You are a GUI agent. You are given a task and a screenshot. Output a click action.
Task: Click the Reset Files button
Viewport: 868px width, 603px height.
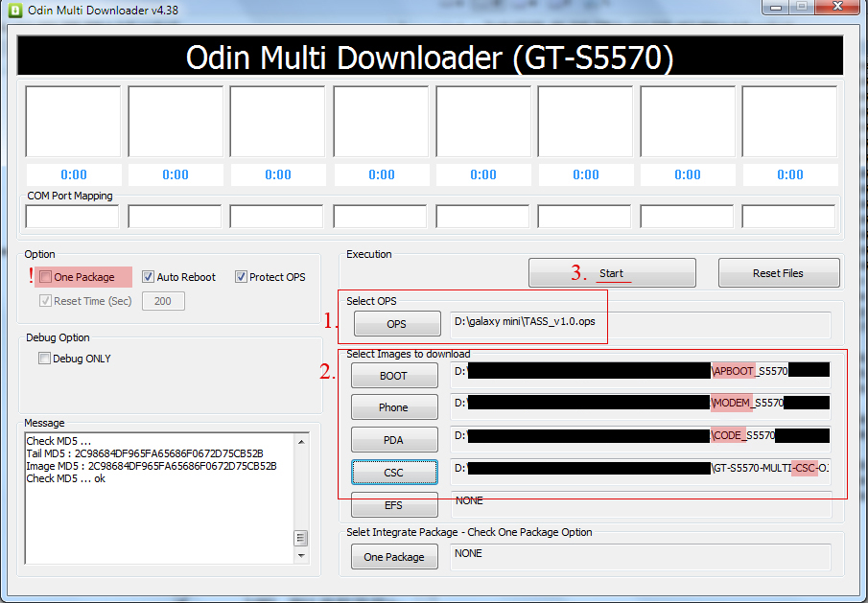coord(778,273)
